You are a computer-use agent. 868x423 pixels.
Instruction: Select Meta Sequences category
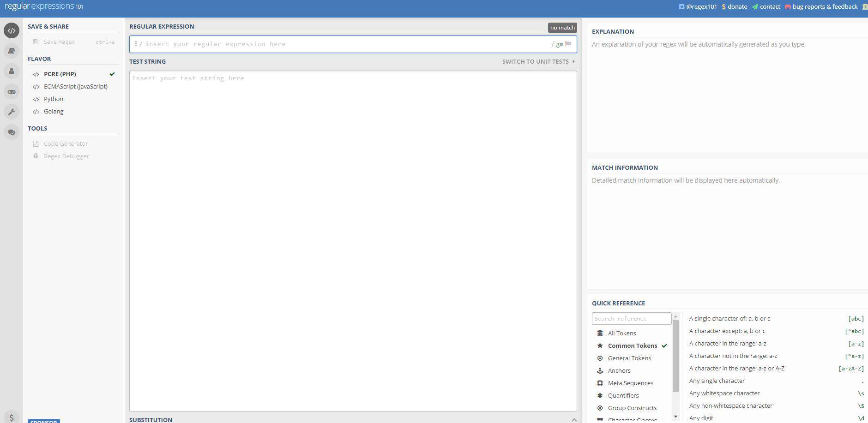pos(632,383)
